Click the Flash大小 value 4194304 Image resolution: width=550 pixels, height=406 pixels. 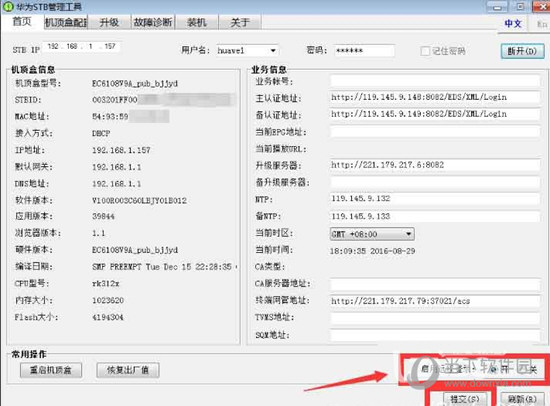(108, 317)
